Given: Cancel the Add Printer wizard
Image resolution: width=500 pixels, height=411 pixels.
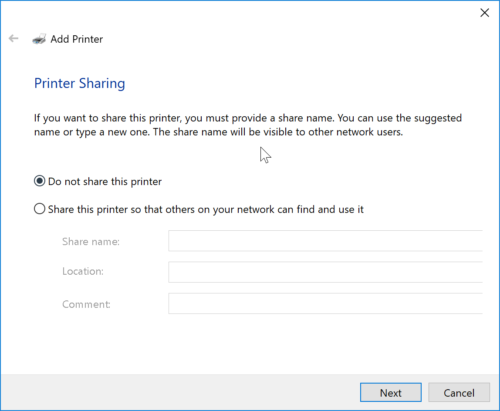Looking at the screenshot, I should (459, 393).
